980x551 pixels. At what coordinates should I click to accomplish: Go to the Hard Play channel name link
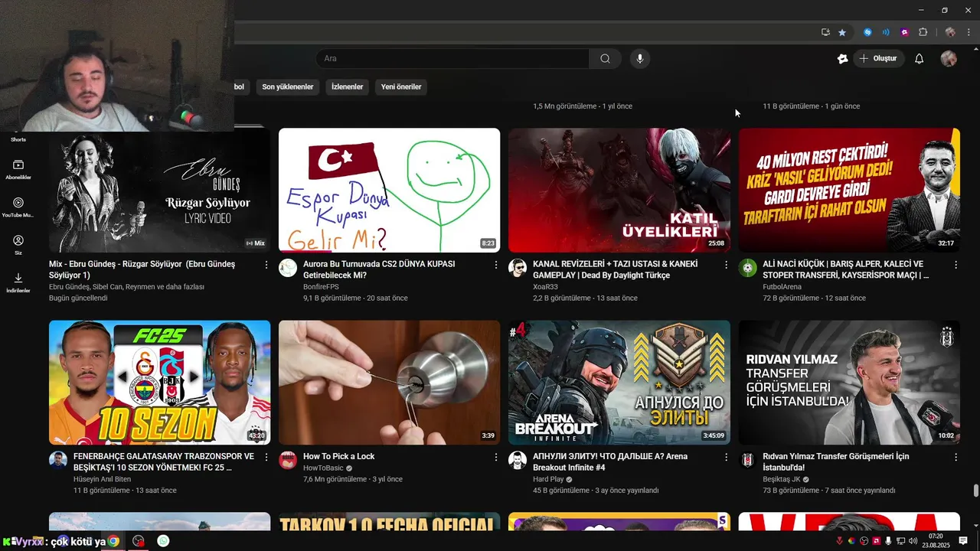(x=548, y=479)
